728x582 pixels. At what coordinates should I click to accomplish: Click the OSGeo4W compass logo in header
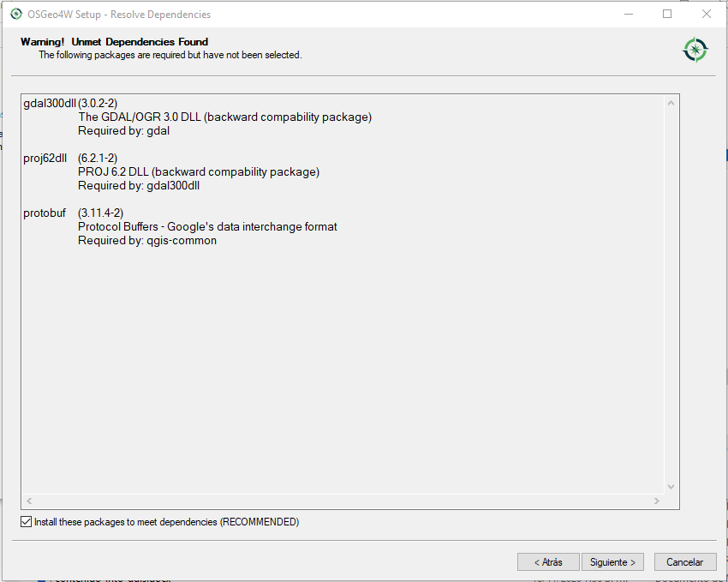point(695,50)
